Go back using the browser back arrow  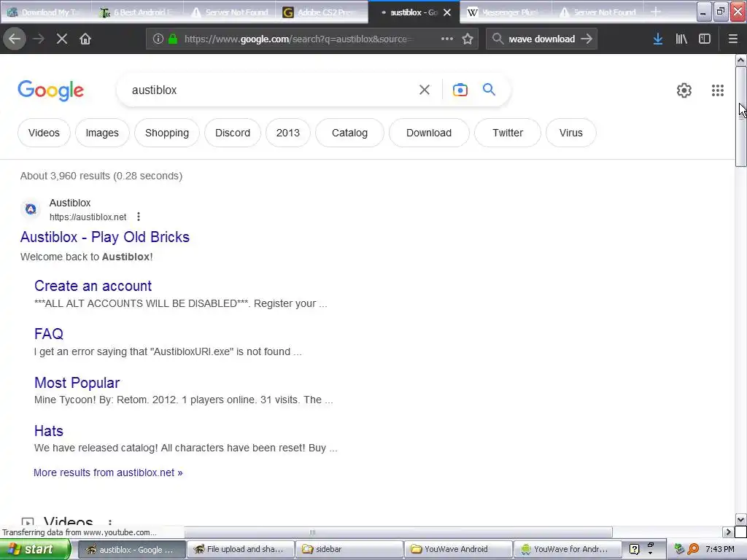tap(15, 39)
